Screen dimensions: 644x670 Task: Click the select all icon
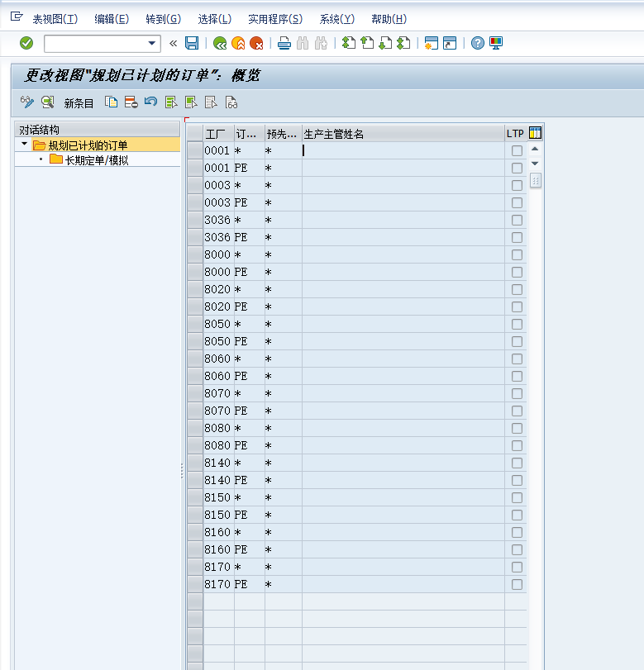[x=171, y=102]
